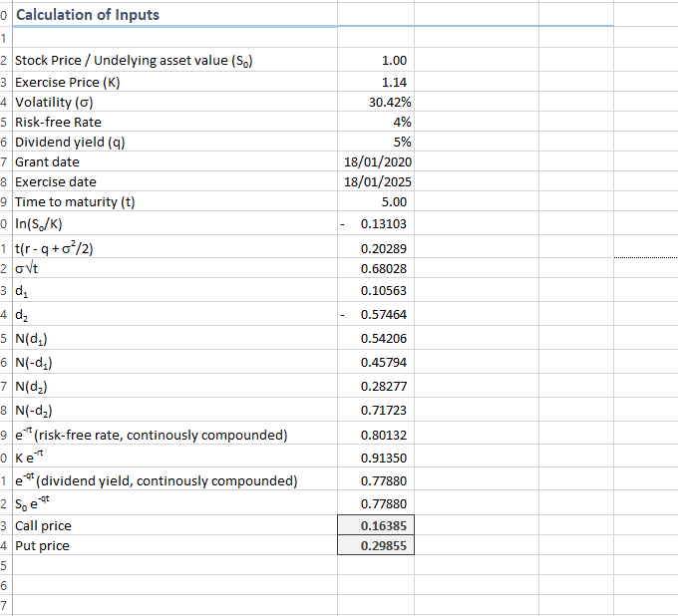Click the Exercise Price (K) label
678x616 pixels.
(x=175, y=82)
